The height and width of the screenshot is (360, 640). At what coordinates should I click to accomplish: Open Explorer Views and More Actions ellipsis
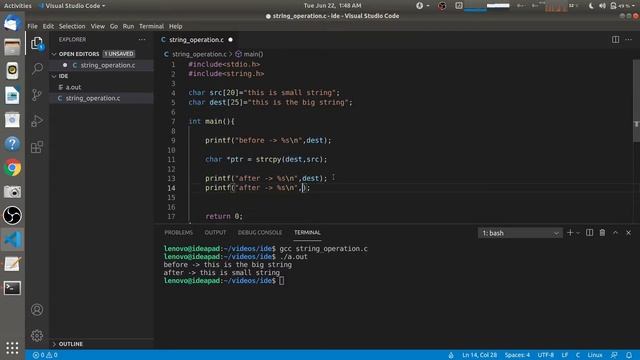pos(142,40)
